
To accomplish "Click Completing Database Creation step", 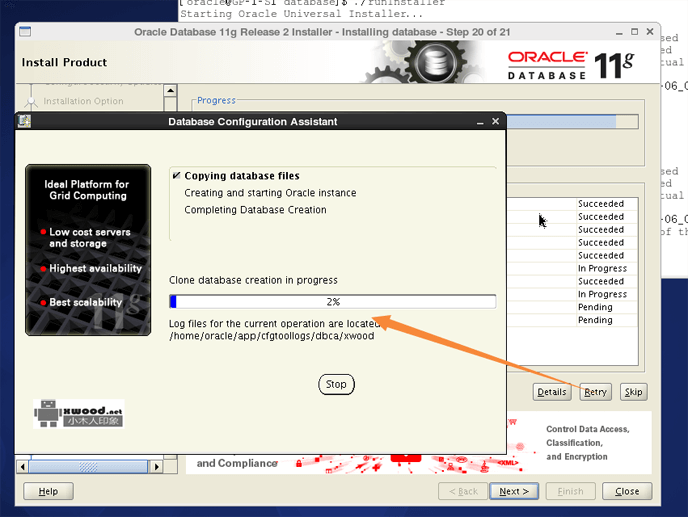I will coord(255,210).
